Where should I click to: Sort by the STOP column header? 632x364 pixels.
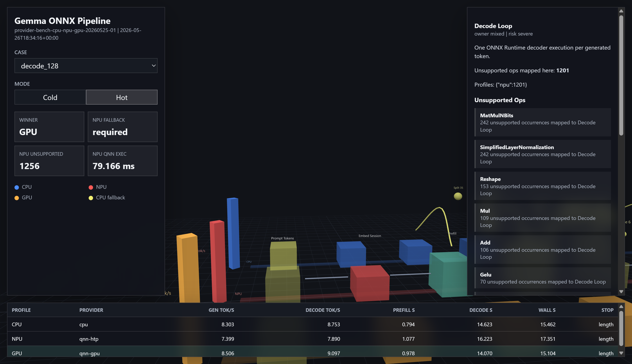point(607,310)
